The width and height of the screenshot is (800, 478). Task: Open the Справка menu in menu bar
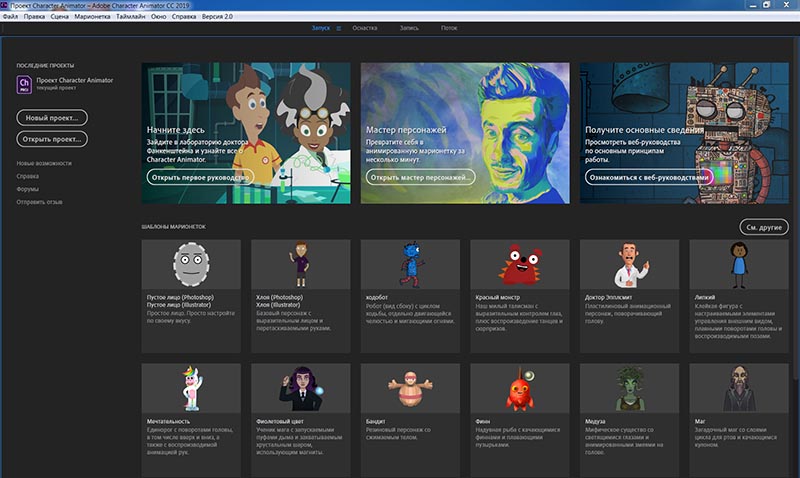(184, 16)
